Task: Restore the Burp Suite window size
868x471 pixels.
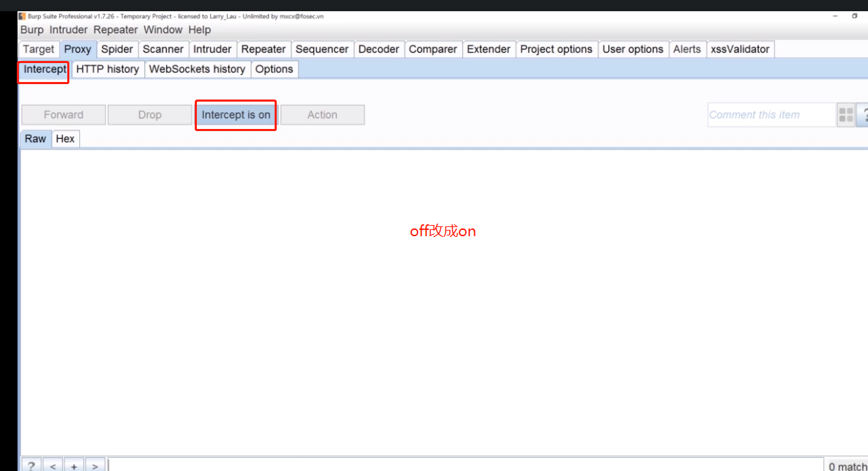Action: pyautogui.click(x=855, y=16)
